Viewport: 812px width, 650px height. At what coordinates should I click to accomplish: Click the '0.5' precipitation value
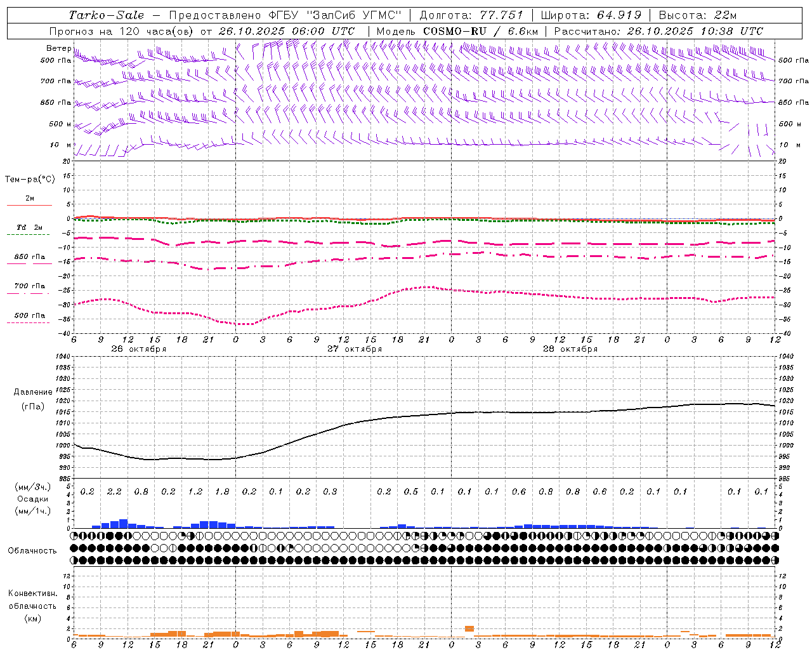411,492
